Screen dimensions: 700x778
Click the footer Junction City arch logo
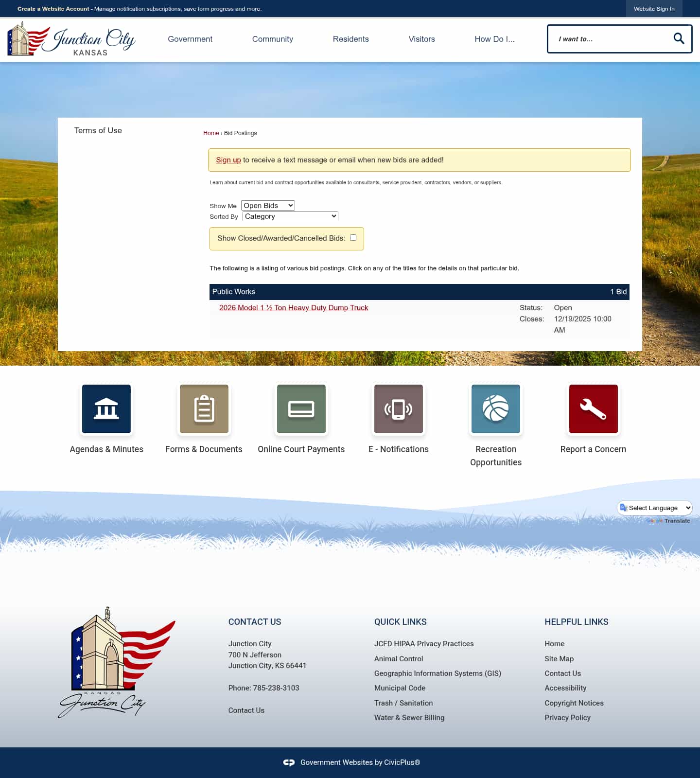click(117, 662)
